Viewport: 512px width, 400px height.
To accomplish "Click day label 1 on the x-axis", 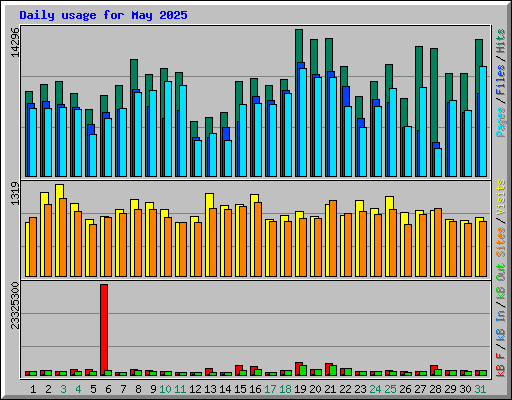I will (x=33, y=389).
